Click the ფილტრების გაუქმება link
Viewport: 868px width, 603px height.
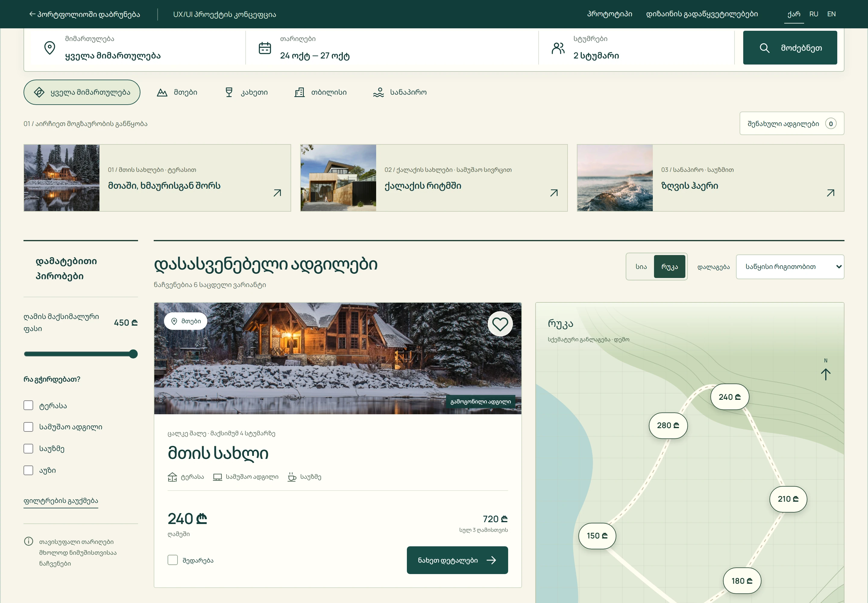click(61, 500)
